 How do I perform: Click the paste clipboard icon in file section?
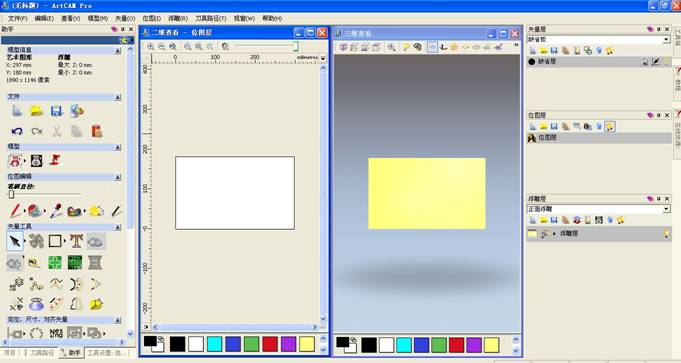pos(97,131)
